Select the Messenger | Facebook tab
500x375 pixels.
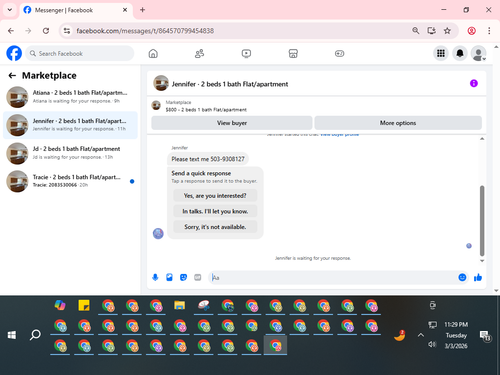(76, 10)
